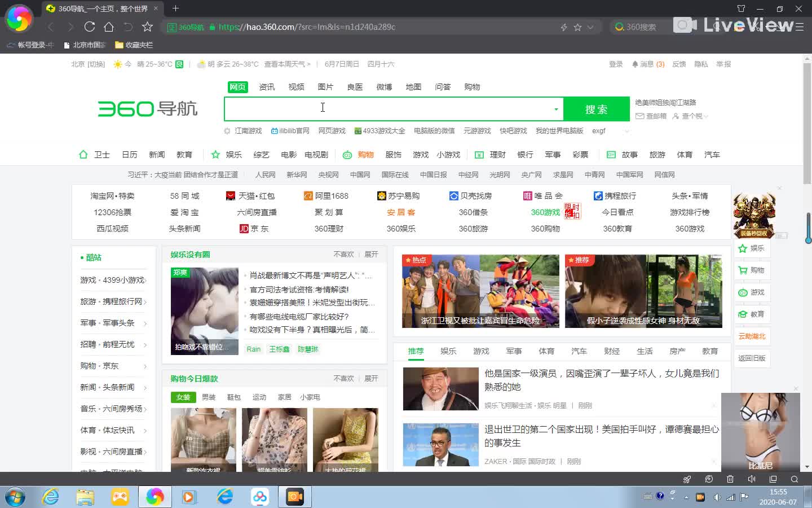812x508 pixels.
Task: Select the 地图 search tab
Action: (x=413, y=87)
